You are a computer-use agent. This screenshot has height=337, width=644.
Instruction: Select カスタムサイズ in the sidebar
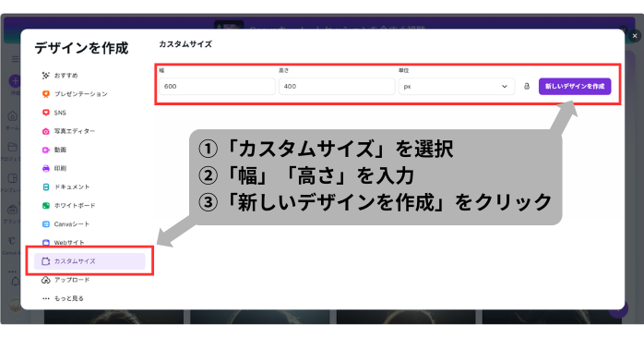(89, 261)
